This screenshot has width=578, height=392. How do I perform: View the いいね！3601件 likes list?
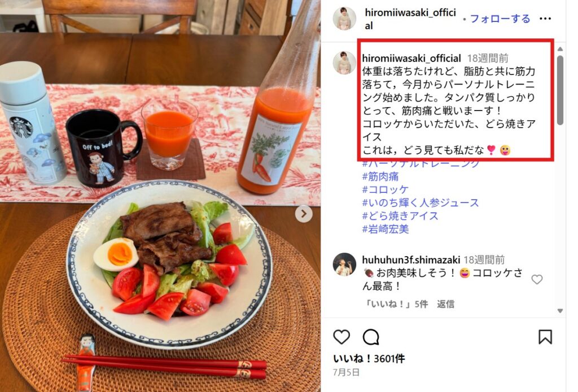(x=369, y=359)
